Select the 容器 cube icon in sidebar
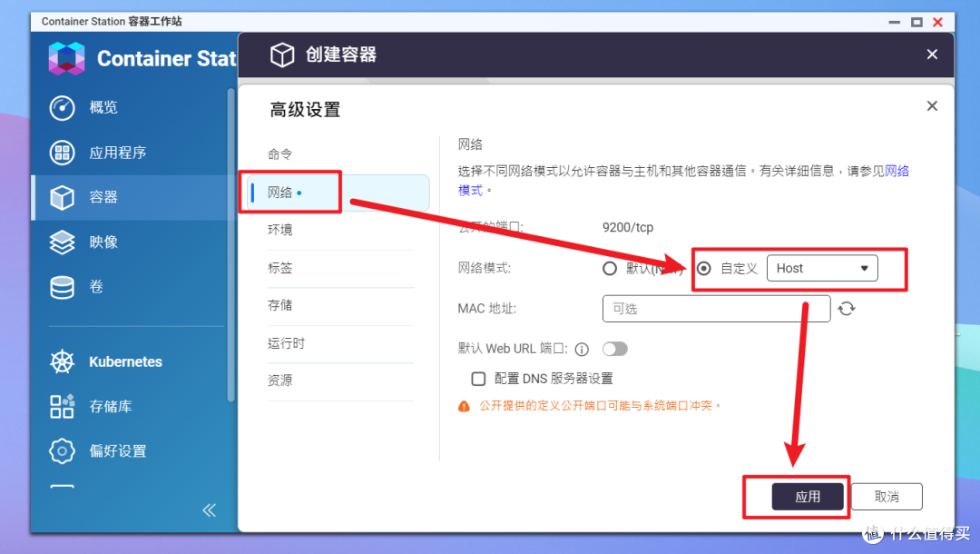Screen dimensions: 980x554 [x=62, y=198]
